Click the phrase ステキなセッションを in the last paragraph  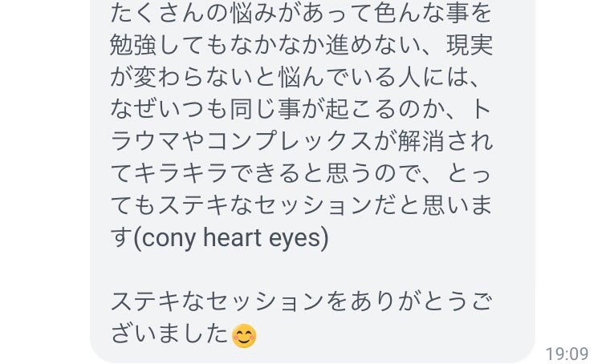coord(229,302)
